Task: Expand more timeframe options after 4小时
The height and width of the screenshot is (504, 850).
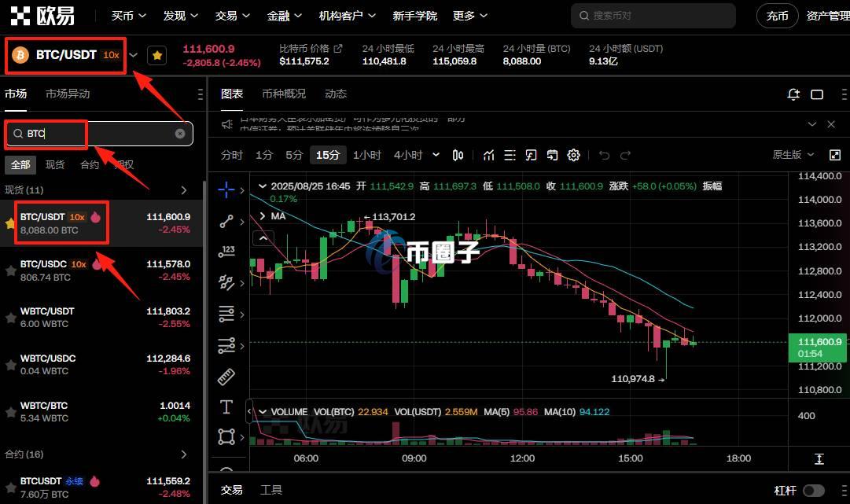Action: [436, 155]
